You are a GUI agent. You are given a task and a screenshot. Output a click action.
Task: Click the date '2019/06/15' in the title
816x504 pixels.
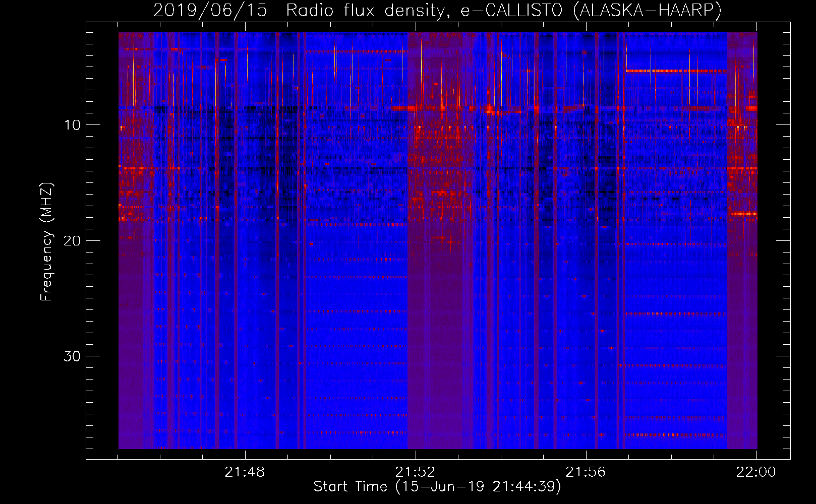(210, 10)
